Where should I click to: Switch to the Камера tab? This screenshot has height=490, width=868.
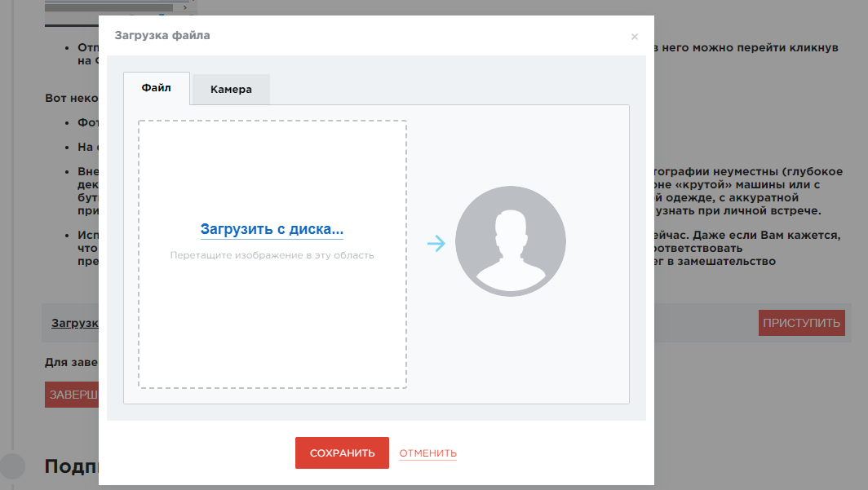point(231,90)
